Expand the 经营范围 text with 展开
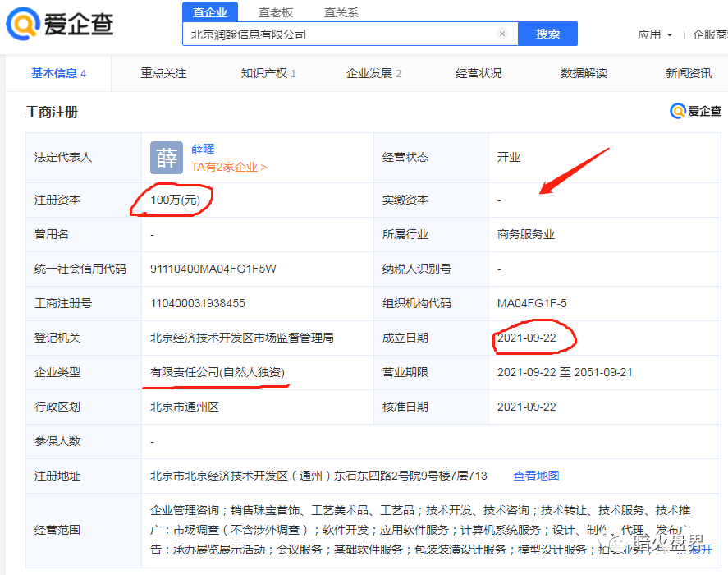 701,550
